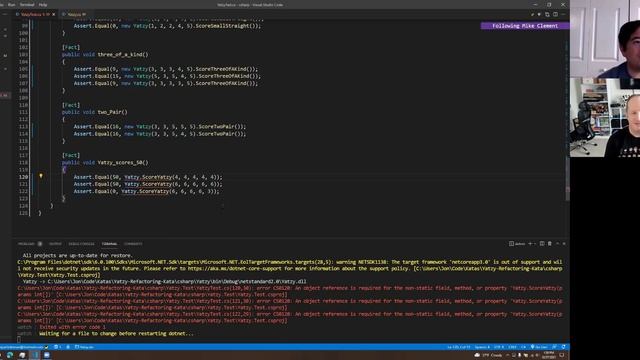Viewport: 640px width, 360px height.
Task: Close the active YatzyTest editor tab
Action: click(x=53, y=14)
